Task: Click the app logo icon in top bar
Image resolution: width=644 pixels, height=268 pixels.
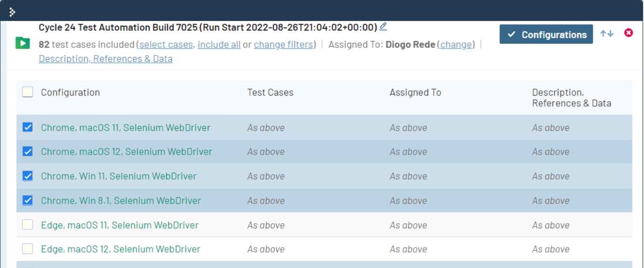Action: point(12,12)
